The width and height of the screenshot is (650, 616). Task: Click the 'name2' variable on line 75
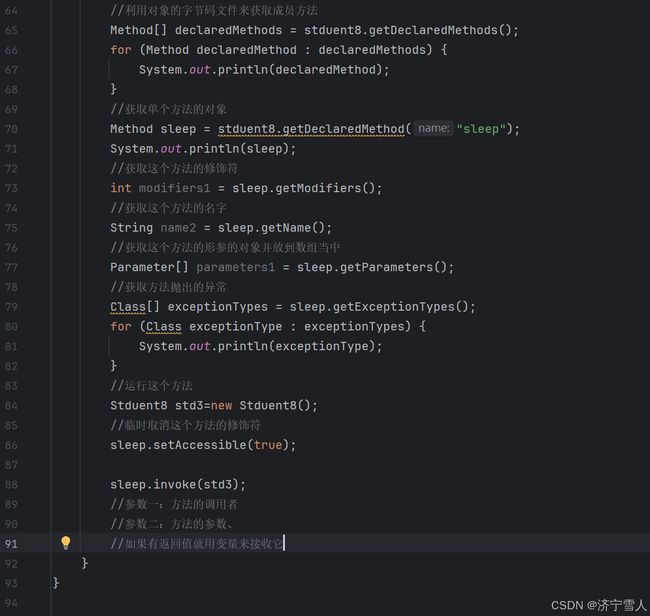click(178, 228)
